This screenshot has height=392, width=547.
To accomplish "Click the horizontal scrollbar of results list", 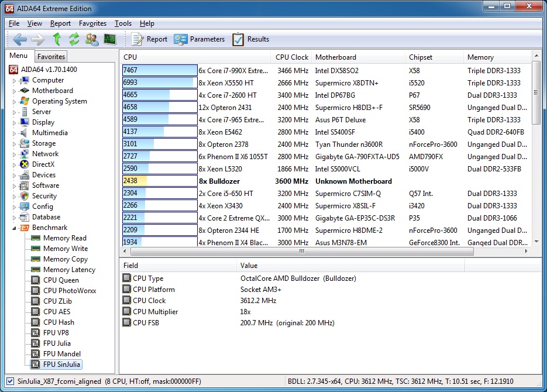I will [x=302, y=251].
